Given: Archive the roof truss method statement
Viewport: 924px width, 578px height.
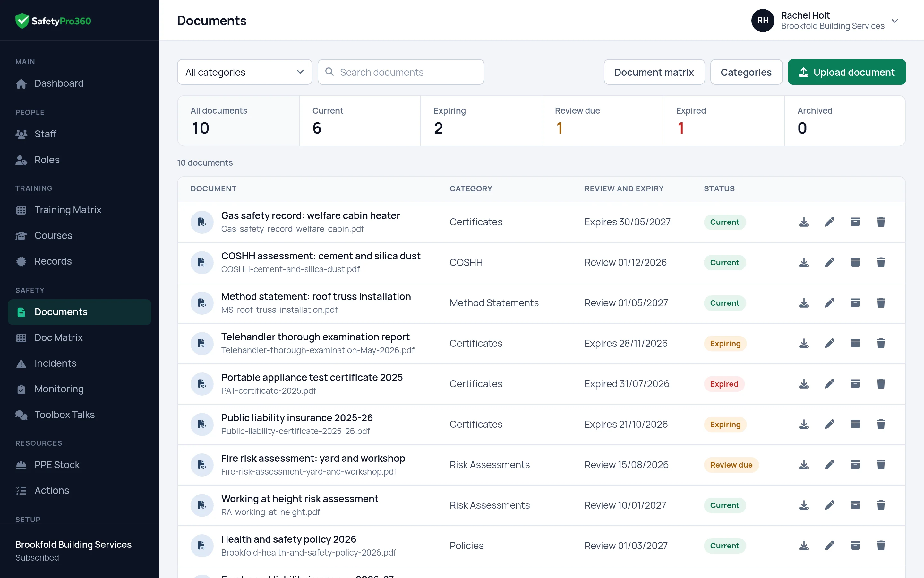Looking at the screenshot, I should [855, 303].
